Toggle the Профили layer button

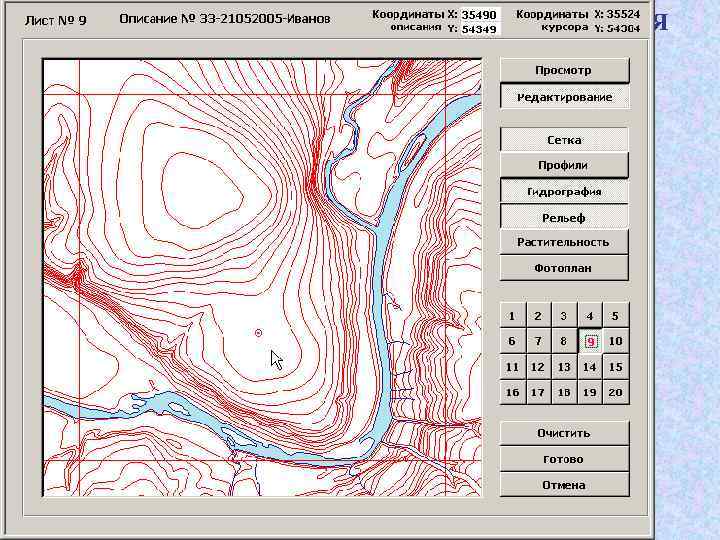coord(564,165)
